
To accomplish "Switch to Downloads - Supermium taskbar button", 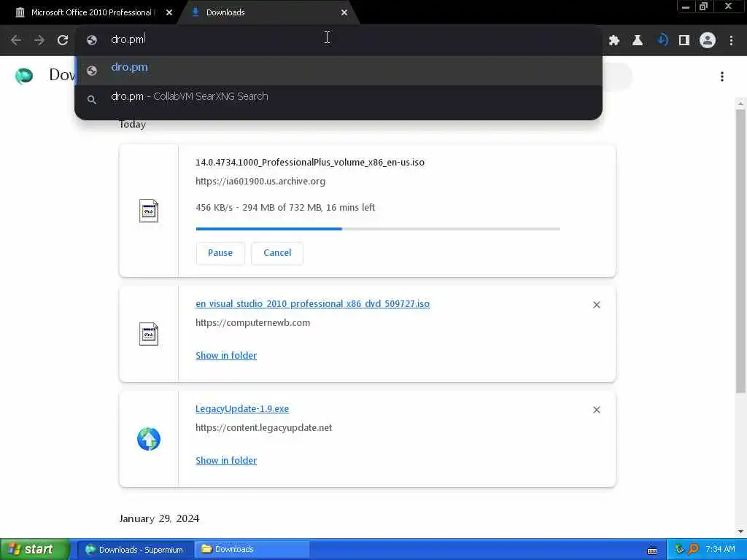I will coord(135,550).
